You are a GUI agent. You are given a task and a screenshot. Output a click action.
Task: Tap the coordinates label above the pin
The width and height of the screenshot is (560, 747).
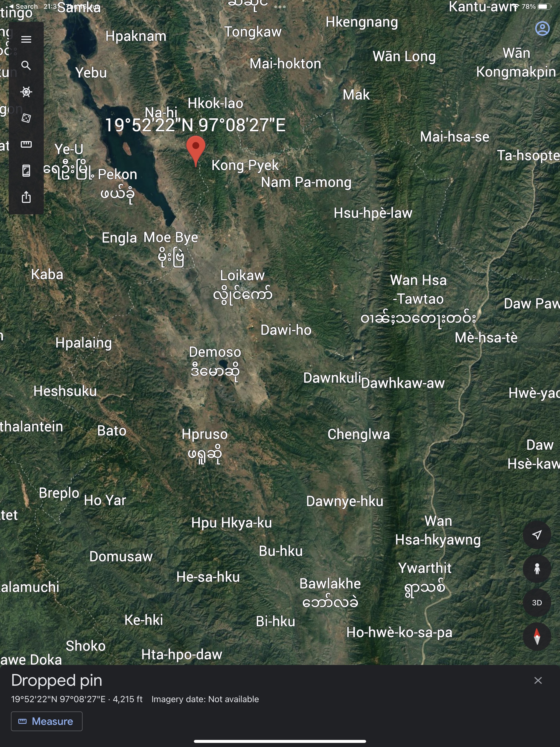click(x=195, y=125)
